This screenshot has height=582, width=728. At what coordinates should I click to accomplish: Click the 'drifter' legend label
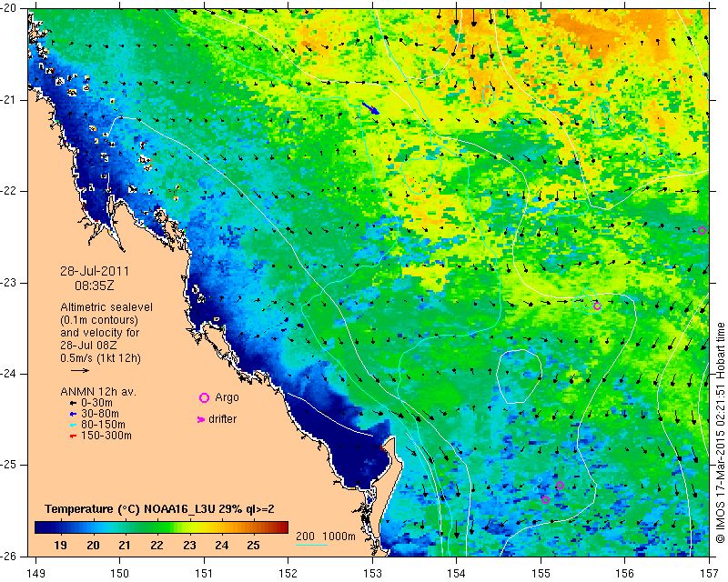(222, 419)
